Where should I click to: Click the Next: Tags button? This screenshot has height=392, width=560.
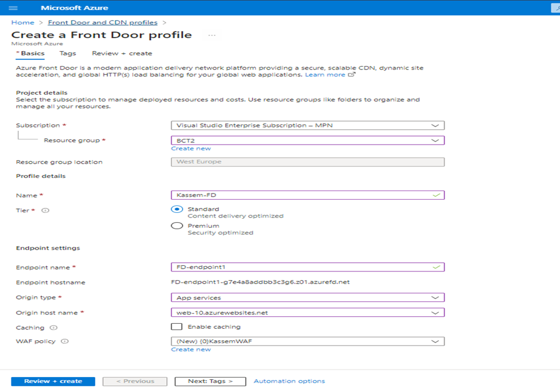click(210, 381)
